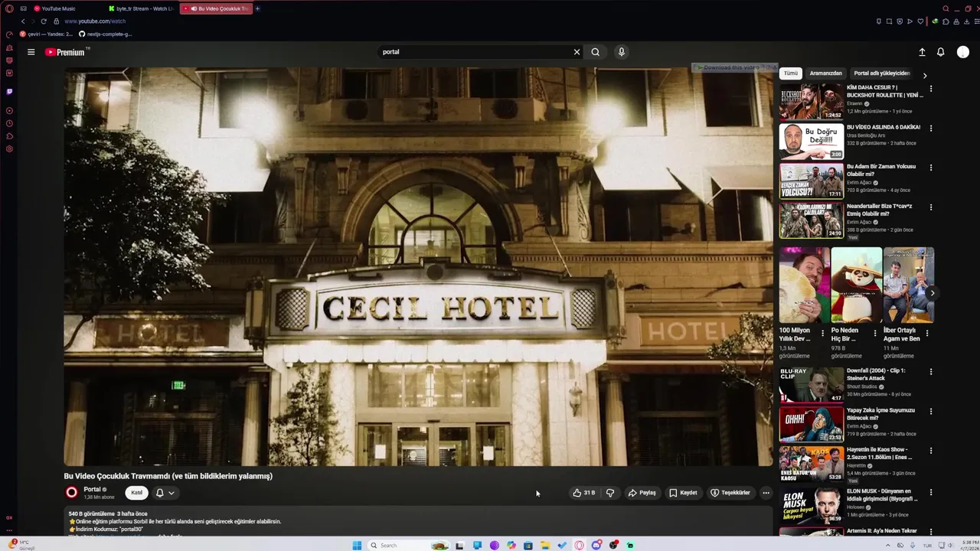Like the video (31 B)
The image size is (980, 551).
point(583,493)
